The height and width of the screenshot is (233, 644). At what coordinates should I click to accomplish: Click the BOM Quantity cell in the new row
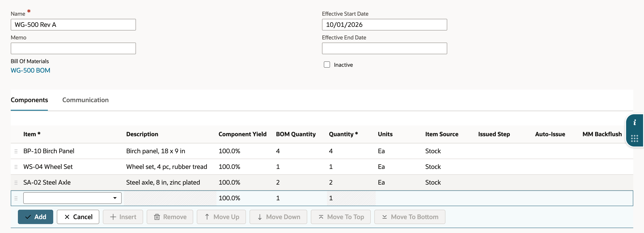pyautogui.click(x=300, y=198)
